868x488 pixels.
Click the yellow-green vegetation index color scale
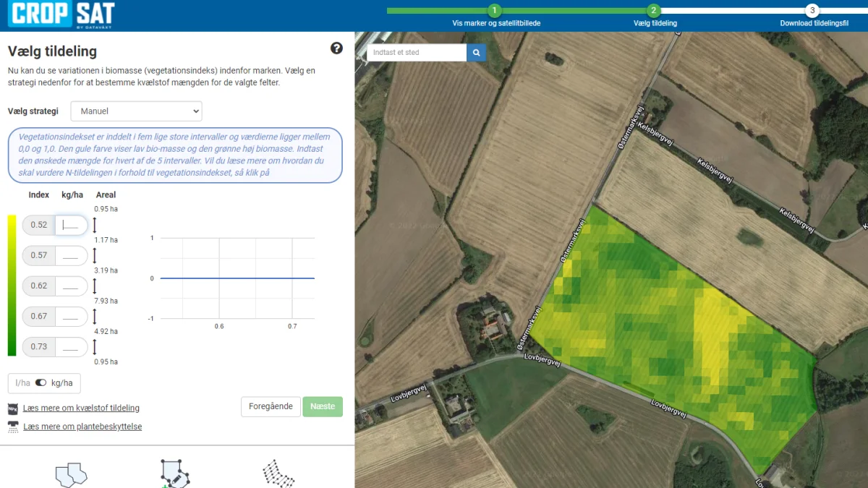tap(12, 286)
